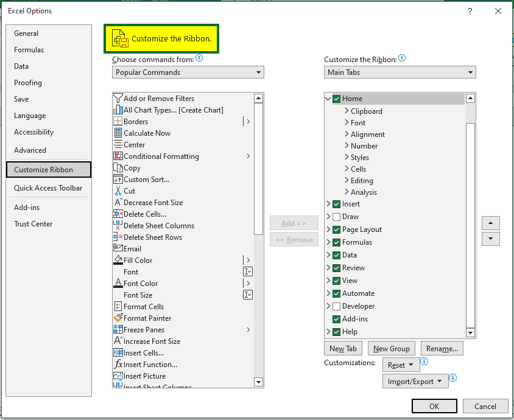Enable the Draw tab checkbox
The width and height of the screenshot is (514, 420).
coord(336,217)
